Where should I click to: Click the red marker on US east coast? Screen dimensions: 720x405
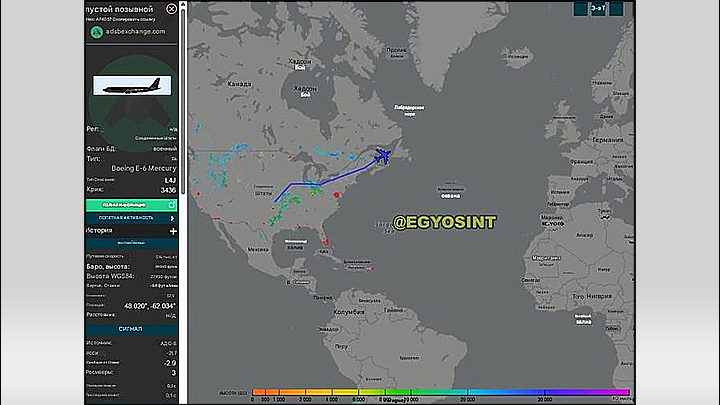coord(338,194)
